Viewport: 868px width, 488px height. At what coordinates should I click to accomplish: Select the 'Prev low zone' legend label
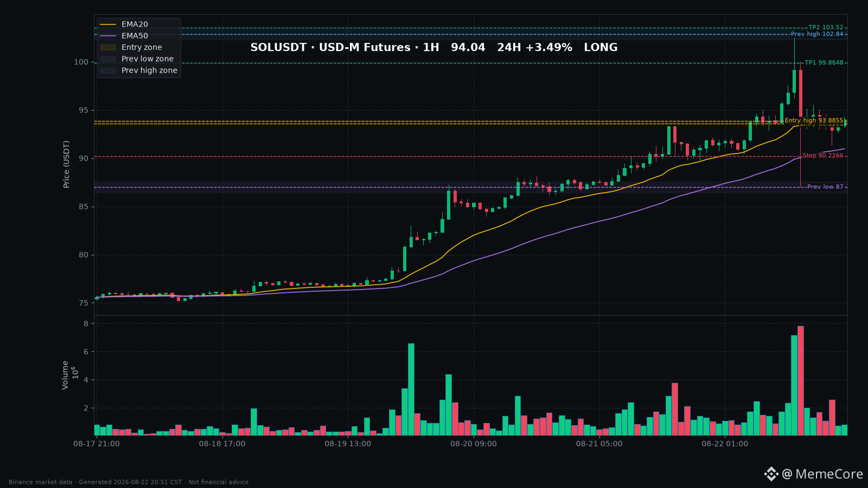point(148,59)
